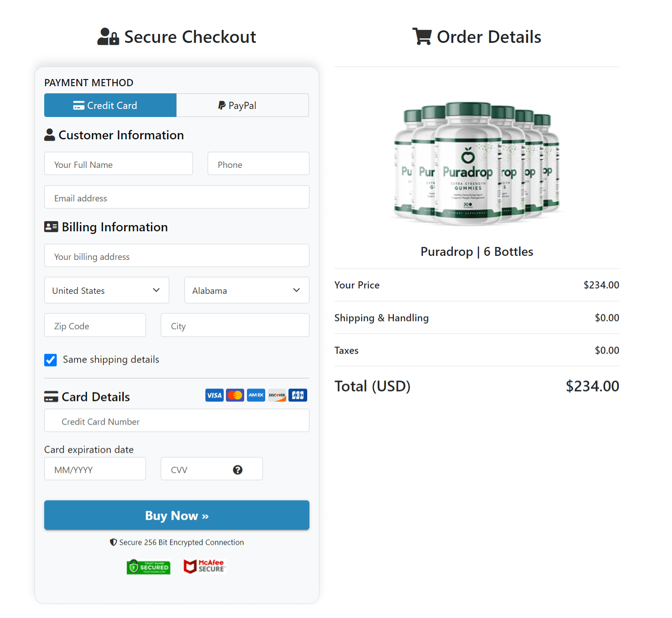The width and height of the screenshot is (672, 618).
Task: Open the United States country dropdown
Action: point(107,290)
